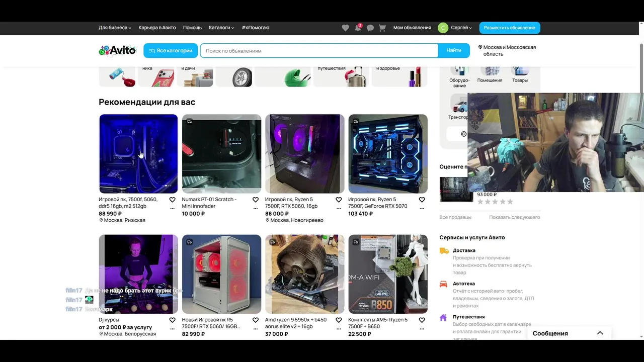
Task: Open blue-lit gaming PC 7500f thumbnail
Action: (x=138, y=154)
